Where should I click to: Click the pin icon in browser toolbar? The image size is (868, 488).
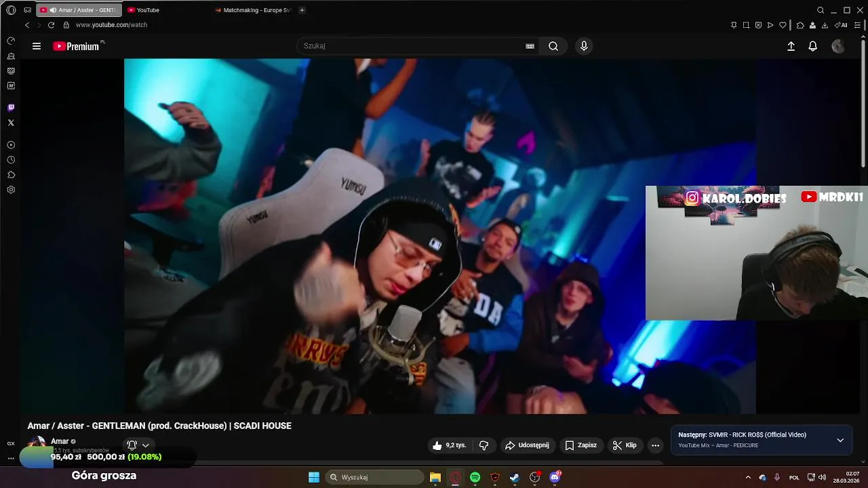tap(734, 25)
